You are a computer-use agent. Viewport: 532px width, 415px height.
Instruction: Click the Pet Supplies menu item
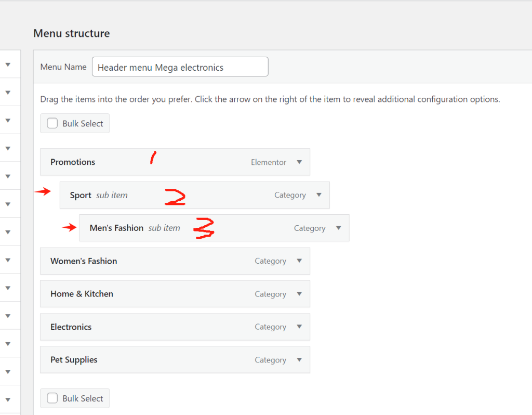tap(74, 360)
